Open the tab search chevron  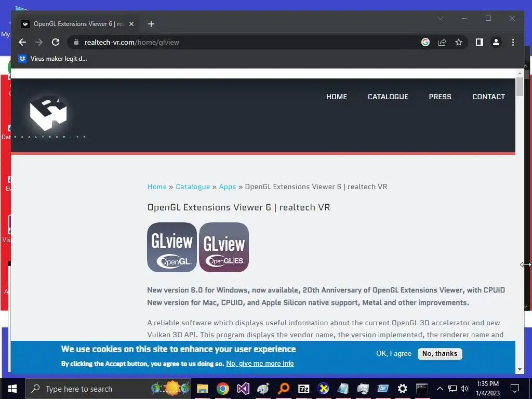pos(441,18)
